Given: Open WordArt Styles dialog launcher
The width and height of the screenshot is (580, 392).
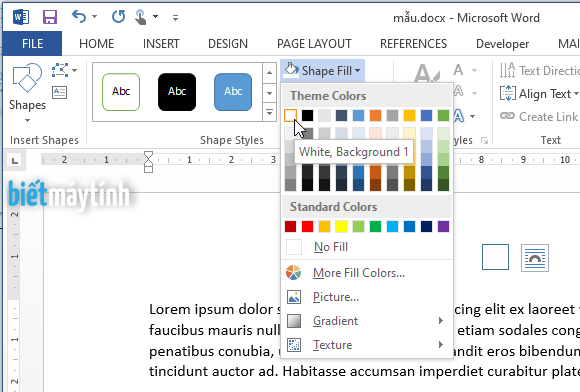Looking at the screenshot, I should coord(484,141).
